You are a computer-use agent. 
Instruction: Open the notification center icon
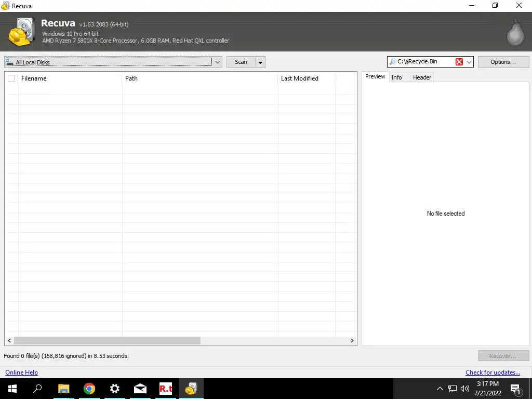tap(516, 389)
